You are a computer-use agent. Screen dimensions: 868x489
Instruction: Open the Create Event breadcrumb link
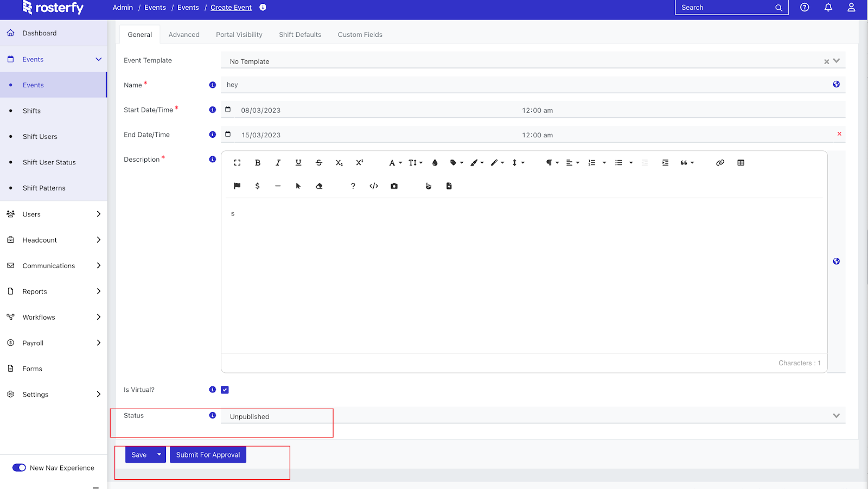click(231, 8)
